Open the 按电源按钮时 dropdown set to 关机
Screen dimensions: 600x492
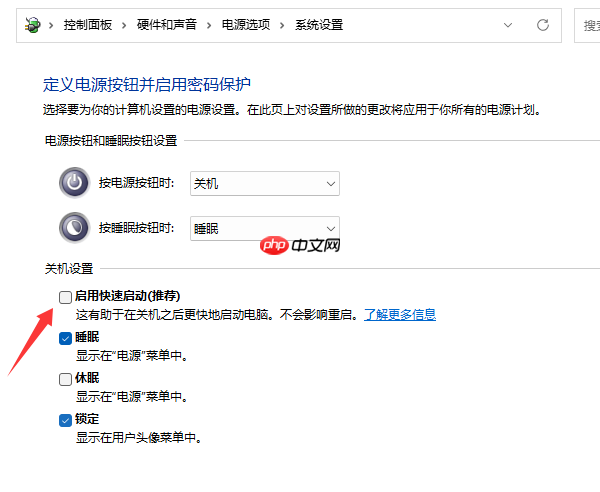pos(265,184)
